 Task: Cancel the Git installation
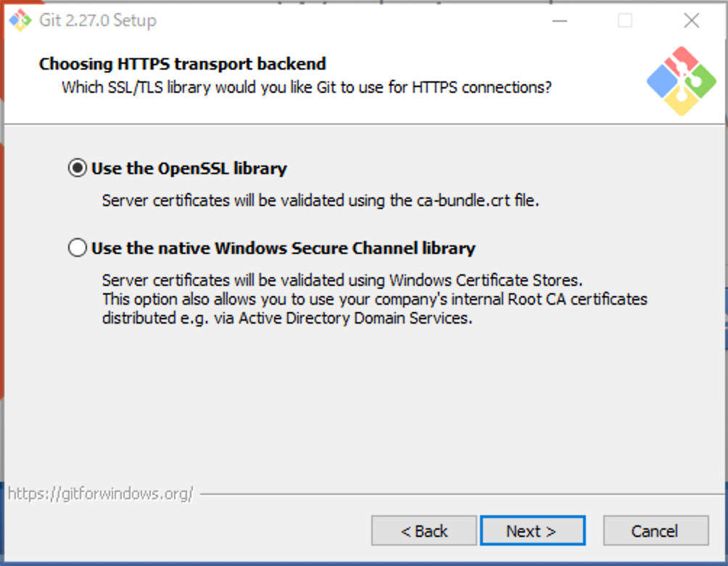(655, 531)
